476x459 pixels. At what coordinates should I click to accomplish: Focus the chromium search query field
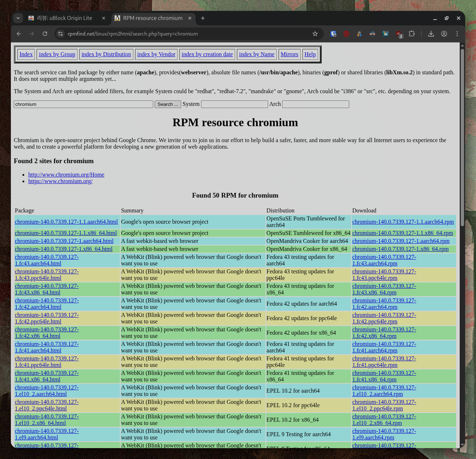[83, 104]
